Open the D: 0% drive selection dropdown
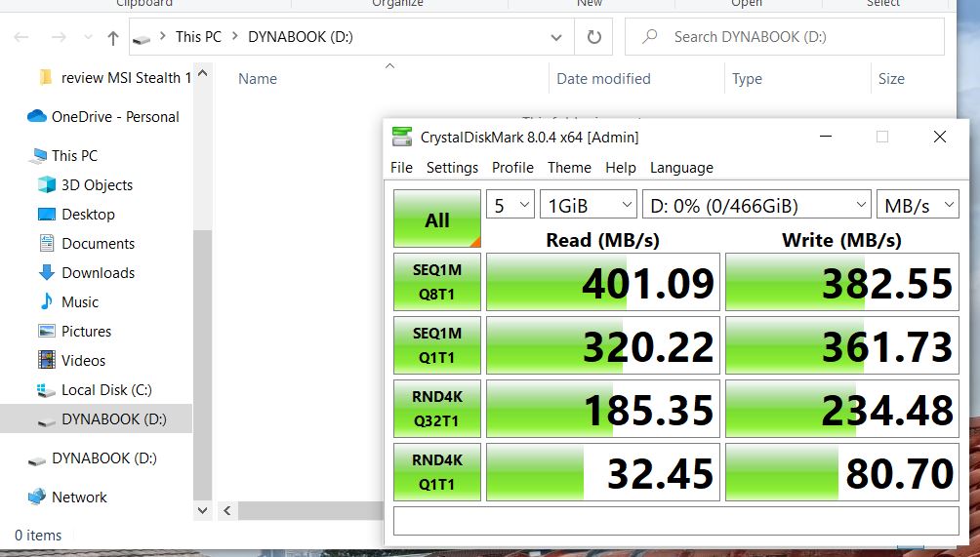The image size is (980, 557). coord(756,205)
